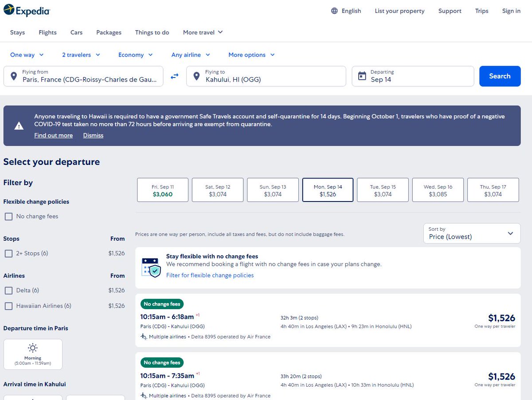Open the Economy cabin class dropdown
The width and height of the screenshot is (532, 400).
(136, 55)
